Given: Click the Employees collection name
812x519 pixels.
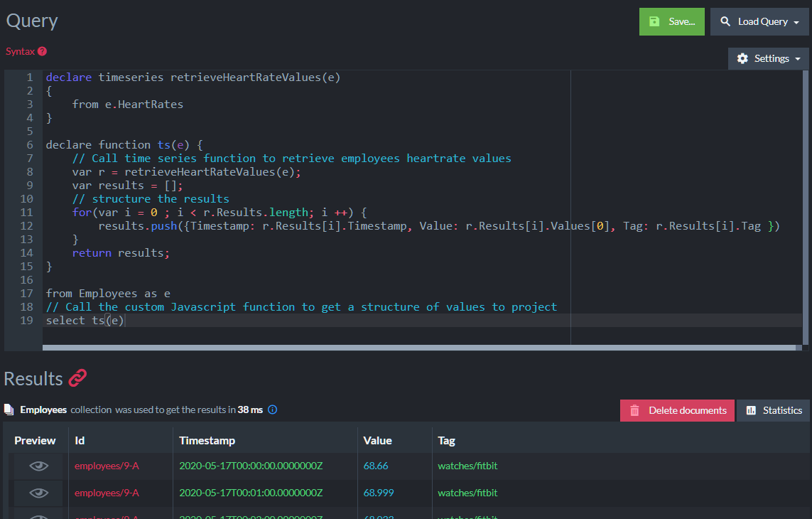Looking at the screenshot, I should 43,410.
